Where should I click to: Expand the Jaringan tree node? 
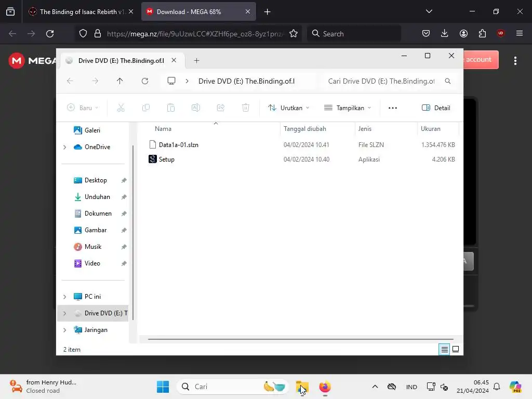pyautogui.click(x=65, y=330)
